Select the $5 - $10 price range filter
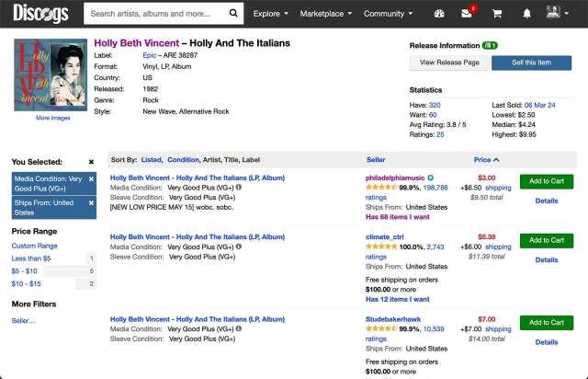 (x=25, y=271)
